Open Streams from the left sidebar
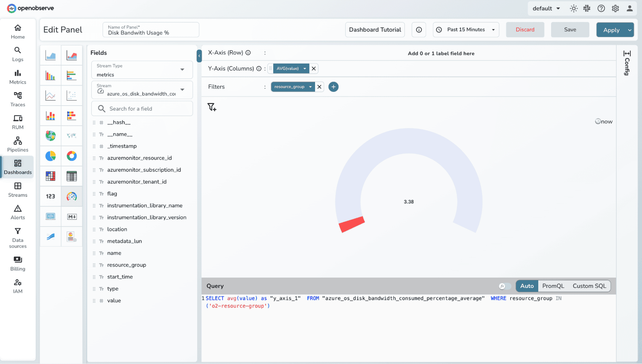The image size is (642, 364). pyautogui.click(x=18, y=190)
